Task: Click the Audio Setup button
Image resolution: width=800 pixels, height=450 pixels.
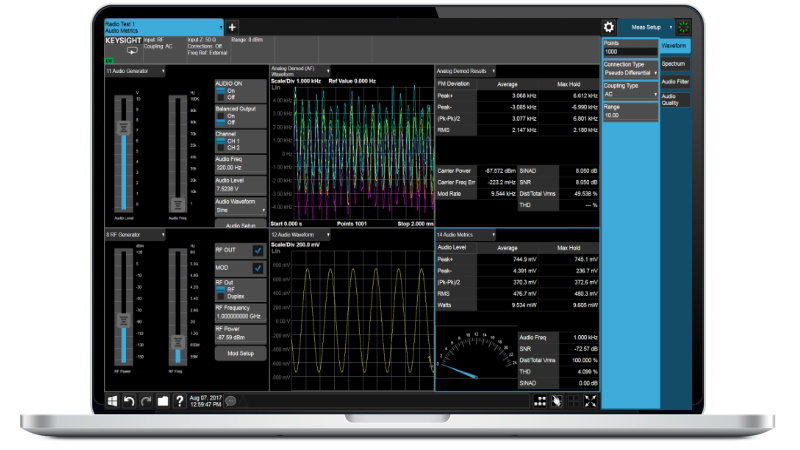Action: click(241, 225)
